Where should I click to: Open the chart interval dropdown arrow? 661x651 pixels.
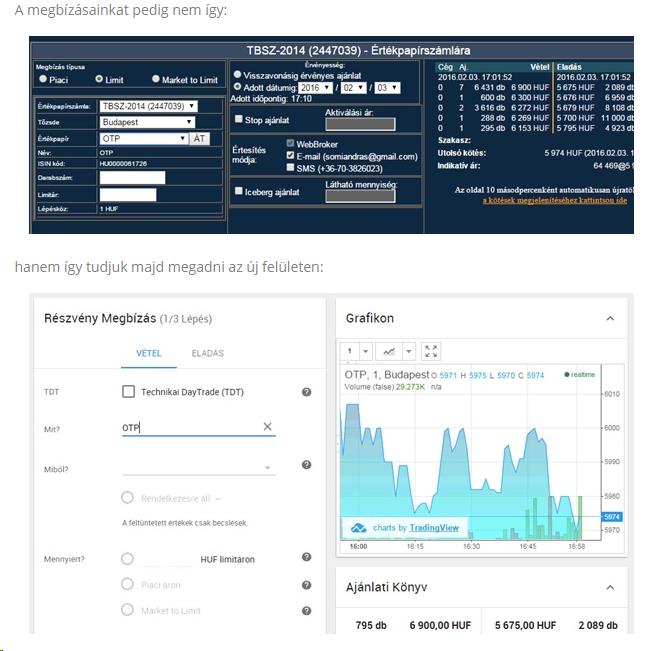(365, 351)
